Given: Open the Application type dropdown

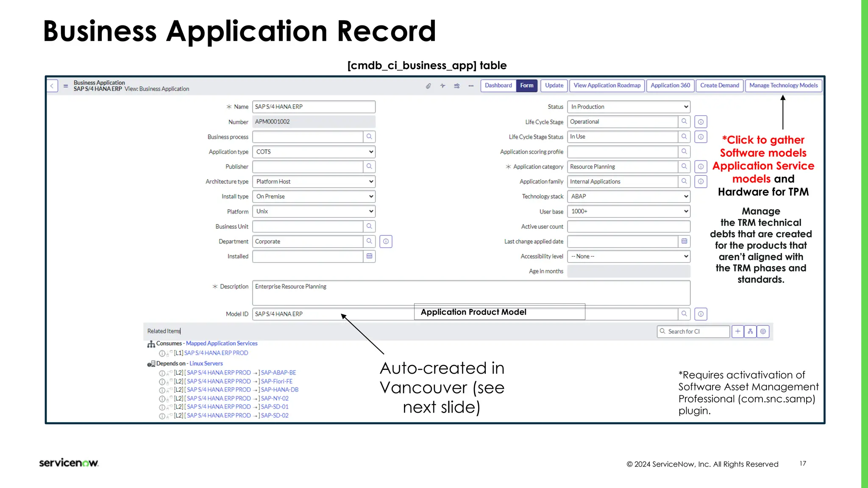Looking at the screenshot, I should point(314,152).
